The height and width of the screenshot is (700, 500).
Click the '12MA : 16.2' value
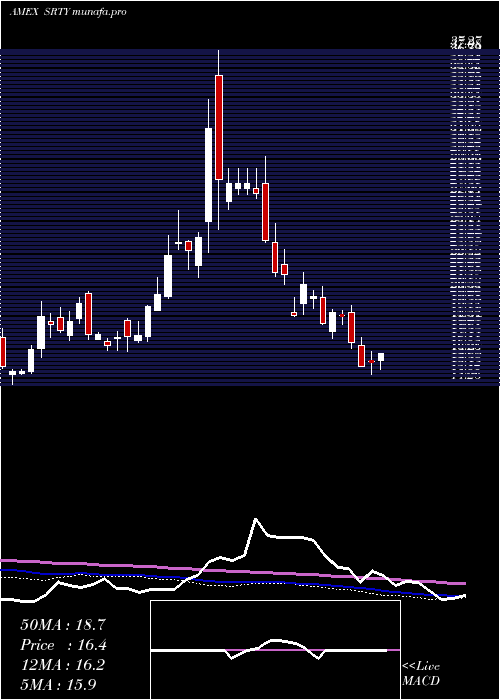tap(63, 665)
